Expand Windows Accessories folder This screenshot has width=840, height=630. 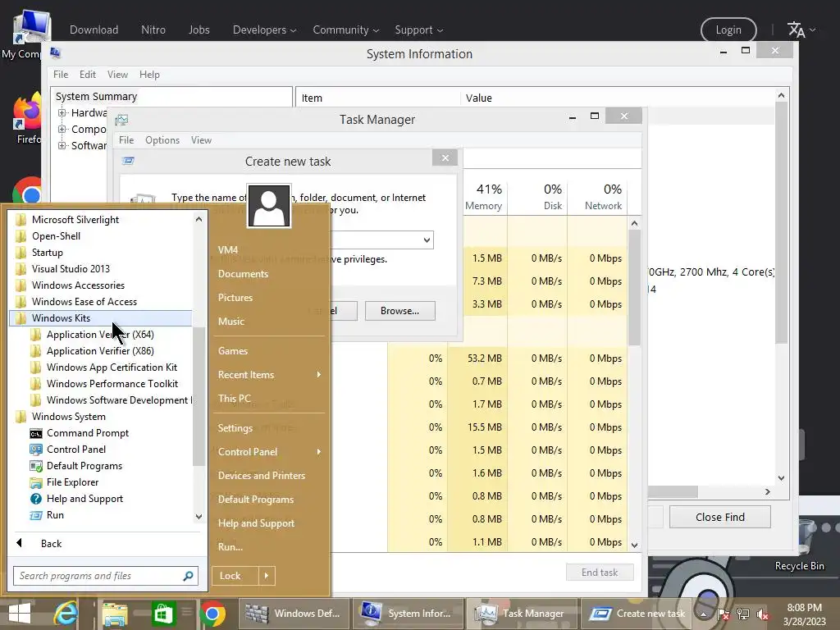point(78,285)
